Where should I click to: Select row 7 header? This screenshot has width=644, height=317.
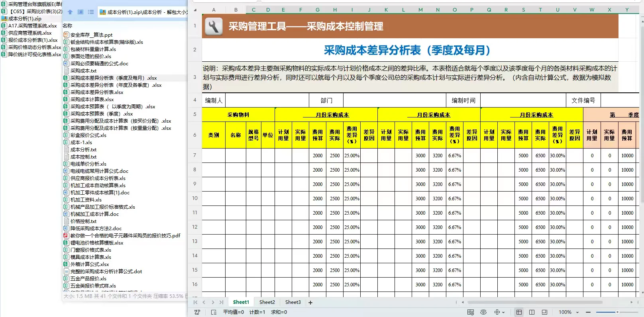click(195, 155)
